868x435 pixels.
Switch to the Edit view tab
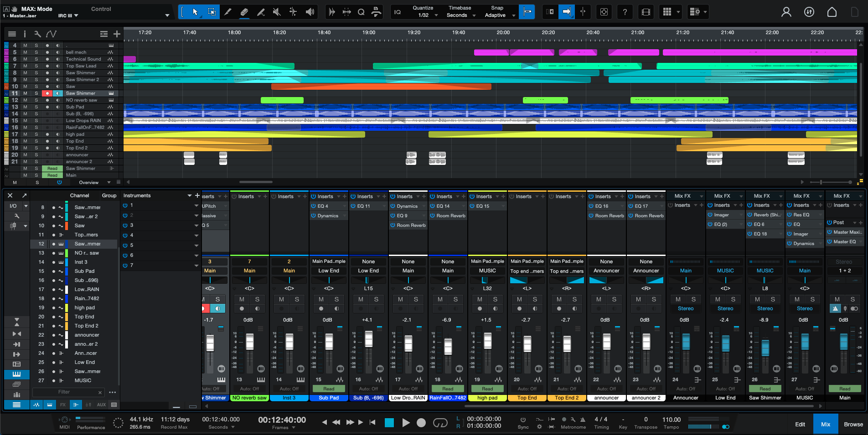coord(800,424)
